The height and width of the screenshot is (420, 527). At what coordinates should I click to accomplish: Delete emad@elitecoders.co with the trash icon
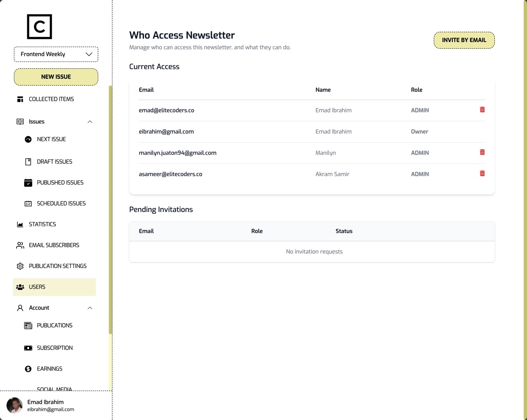[x=482, y=110]
